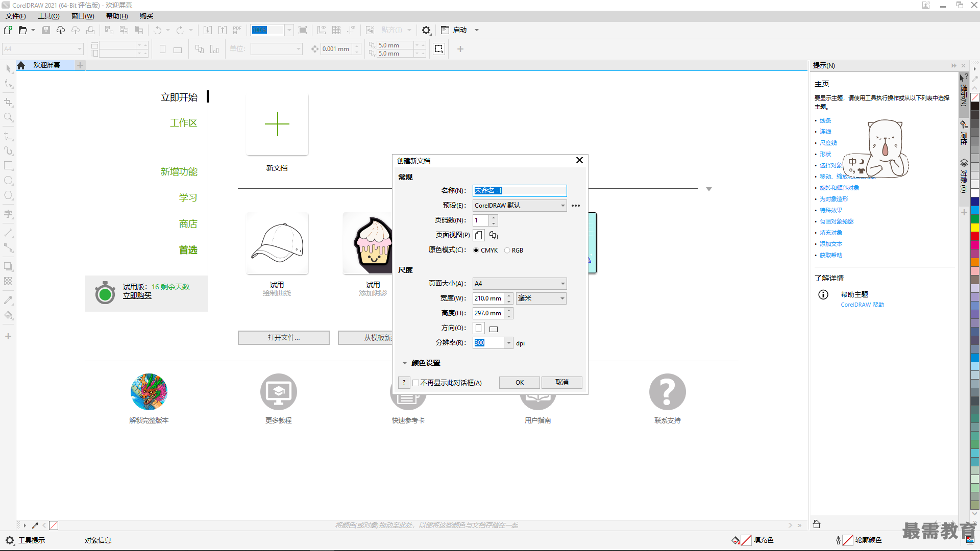Open the Learn section link
The image size is (980, 551).
pos(188,197)
